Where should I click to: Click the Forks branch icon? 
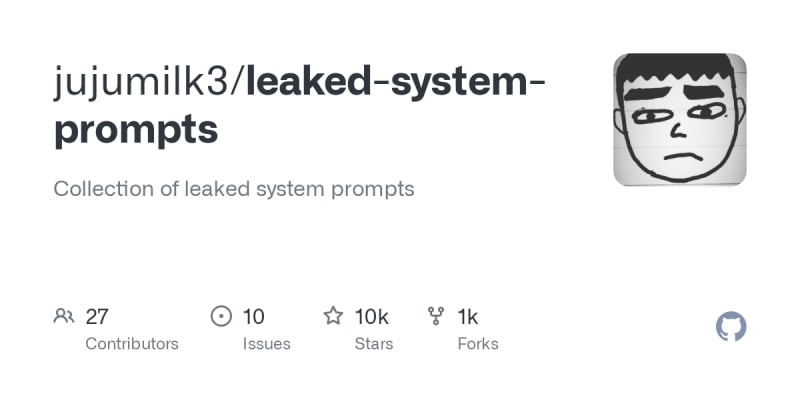coord(436,317)
